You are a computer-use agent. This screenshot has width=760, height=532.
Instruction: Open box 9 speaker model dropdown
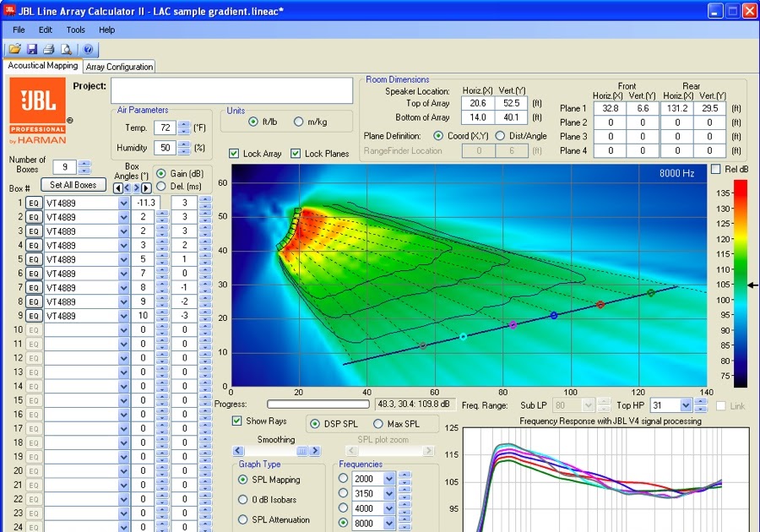123,317
